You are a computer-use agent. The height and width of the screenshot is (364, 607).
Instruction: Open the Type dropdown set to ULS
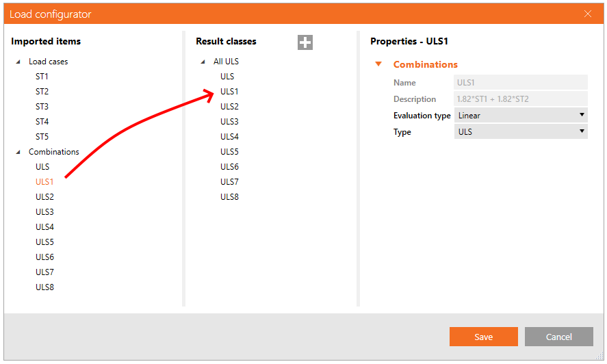click(521, 131)
